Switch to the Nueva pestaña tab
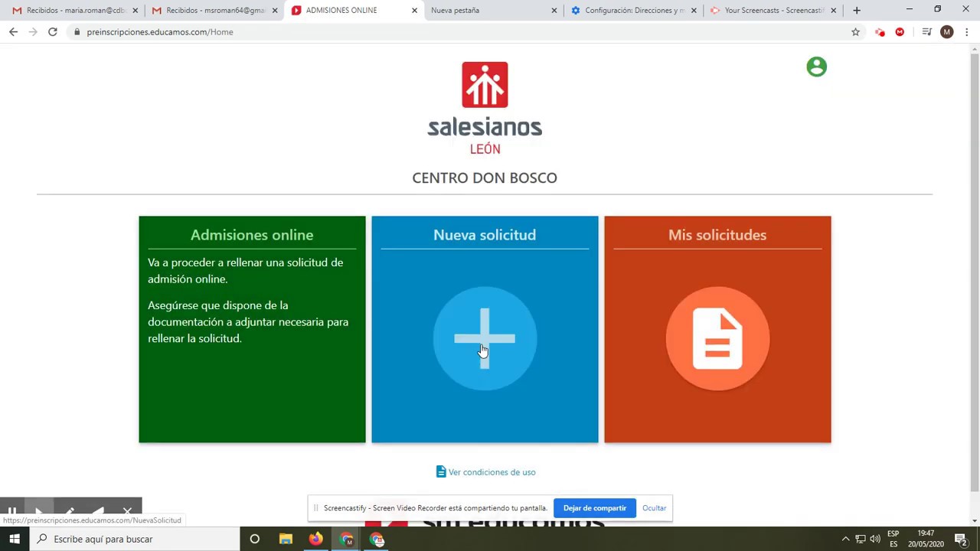 coord(493,11)
